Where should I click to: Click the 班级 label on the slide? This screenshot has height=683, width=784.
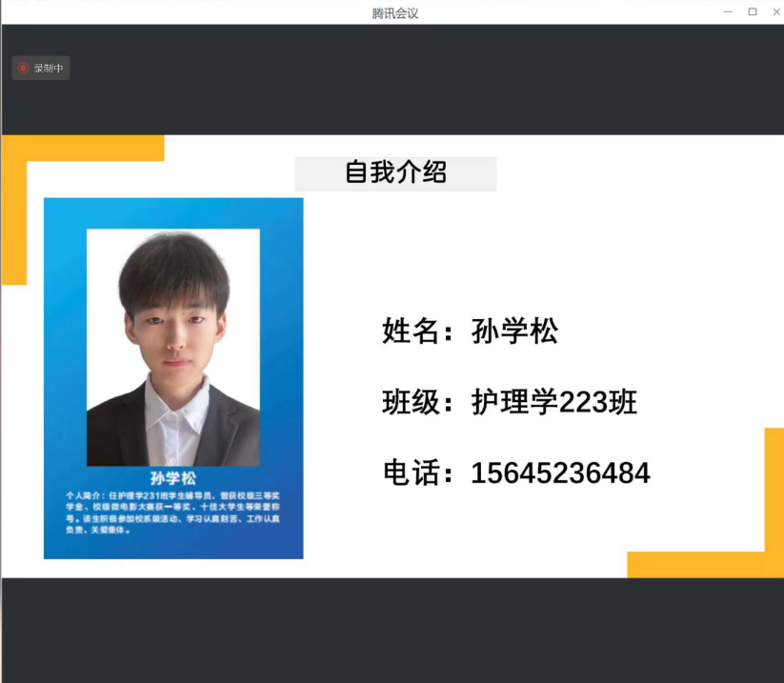click(411, 403)
